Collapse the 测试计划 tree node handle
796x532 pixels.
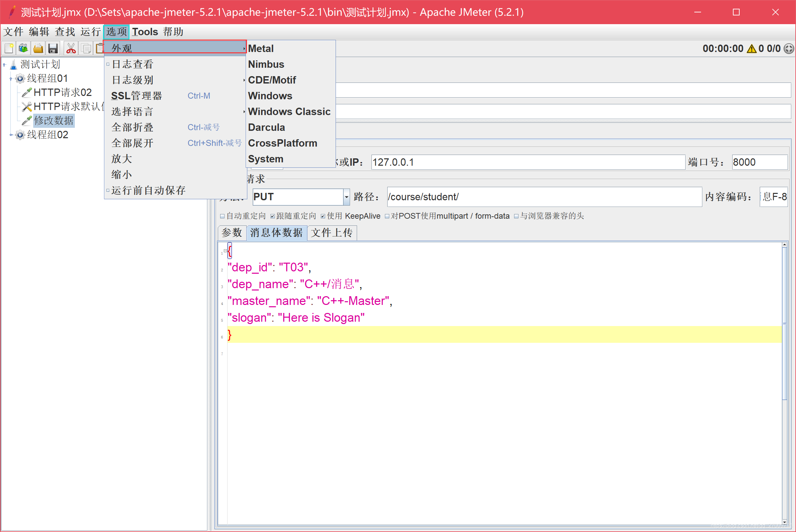(x=4, y=64)
